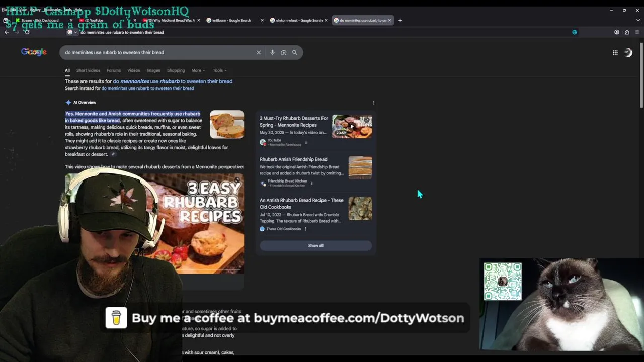Switch to the Short videos tab

[88, 70]
